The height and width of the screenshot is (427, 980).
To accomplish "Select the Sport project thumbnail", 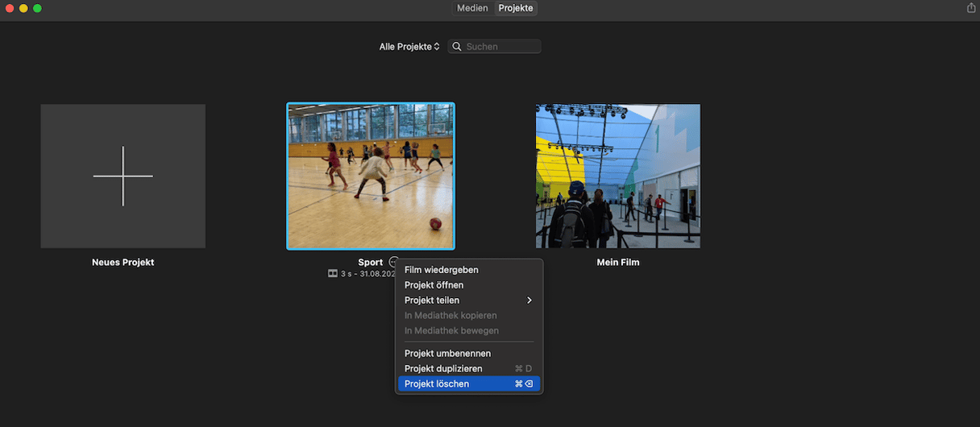I will pyautogui.click(x=371, y=176).
